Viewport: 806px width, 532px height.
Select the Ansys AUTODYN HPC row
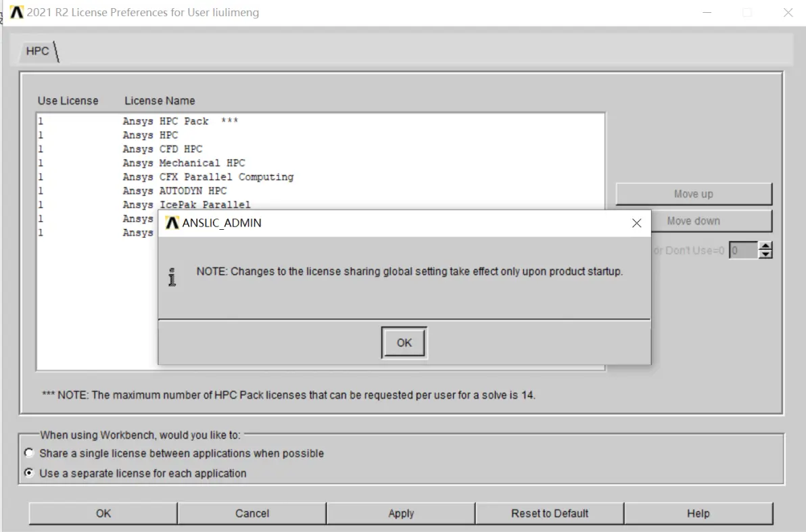pos(321,191)
